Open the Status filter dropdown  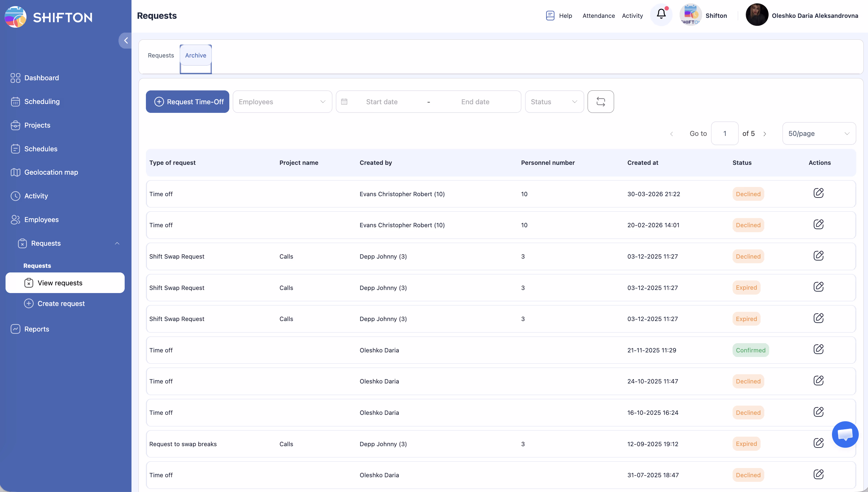coord(554,102)
